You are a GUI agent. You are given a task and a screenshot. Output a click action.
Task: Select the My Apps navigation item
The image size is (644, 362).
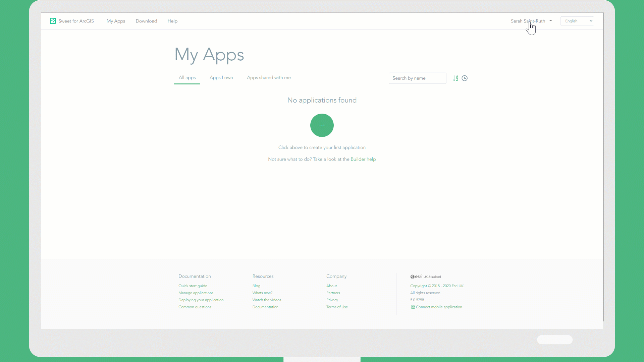click(116, 21)
